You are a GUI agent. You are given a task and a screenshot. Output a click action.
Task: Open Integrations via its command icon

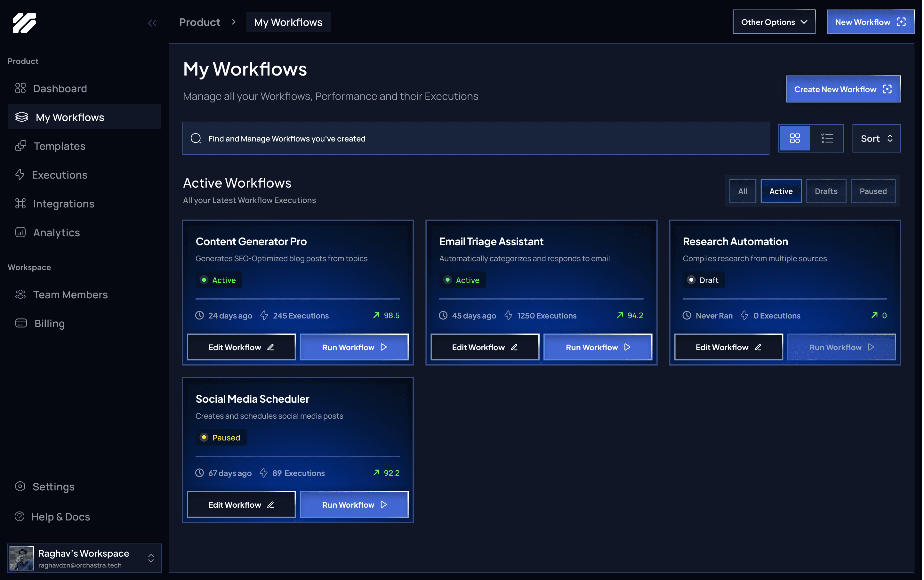20,203
